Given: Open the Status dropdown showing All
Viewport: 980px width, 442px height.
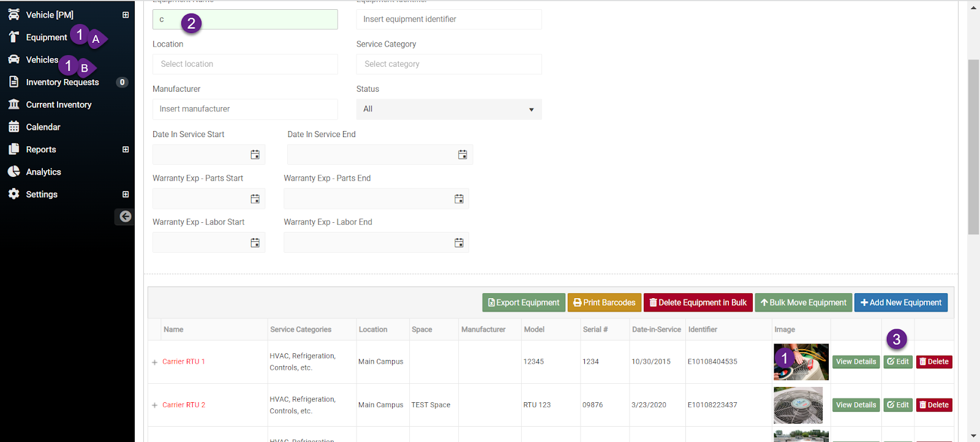Looking at the screenshot, I should click(x=448, y=109).
